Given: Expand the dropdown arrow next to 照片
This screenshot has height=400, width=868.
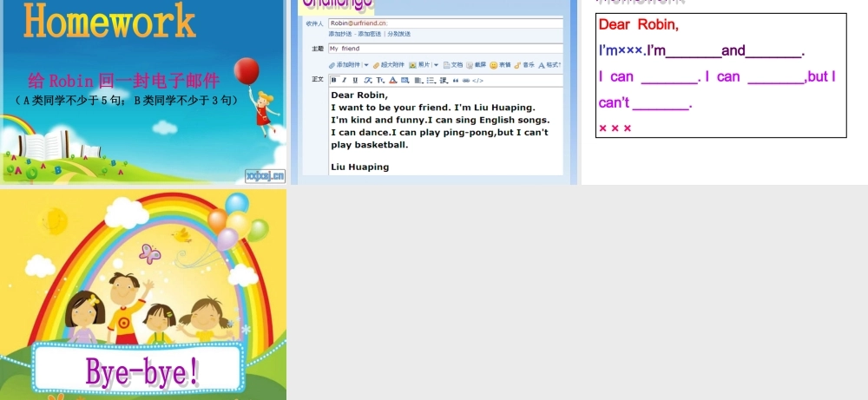Looking at the screenshot, I should pos(437,65).
